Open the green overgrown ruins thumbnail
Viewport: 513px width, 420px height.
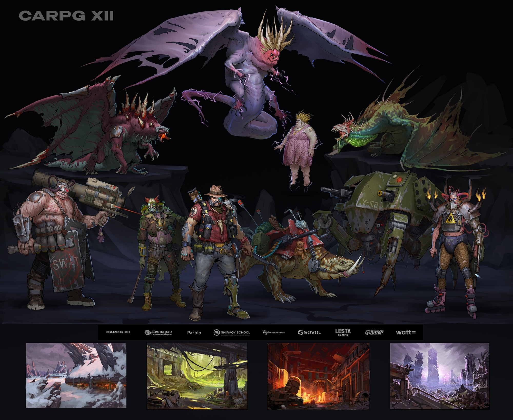197,376
